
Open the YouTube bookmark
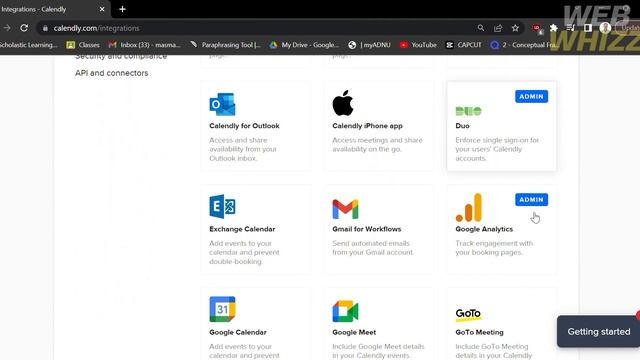pos(418,45)
